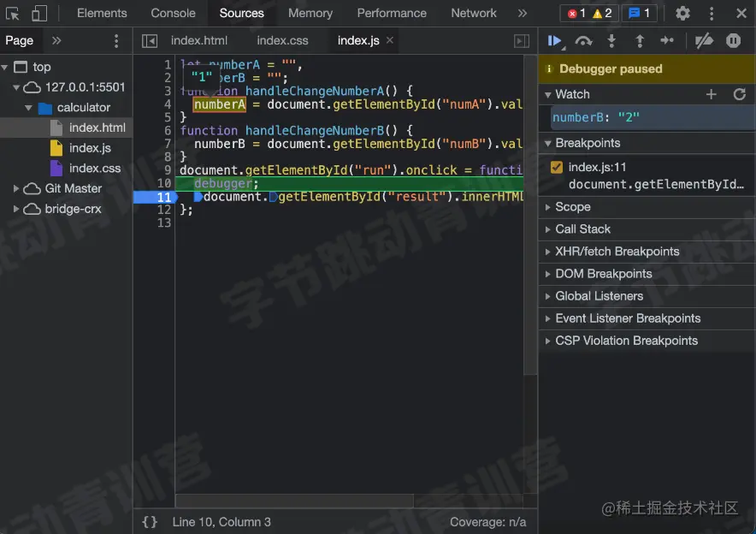The image size is (756, 534).
Task: Click the debugger statement on line 10
Action: coord(223,184)
